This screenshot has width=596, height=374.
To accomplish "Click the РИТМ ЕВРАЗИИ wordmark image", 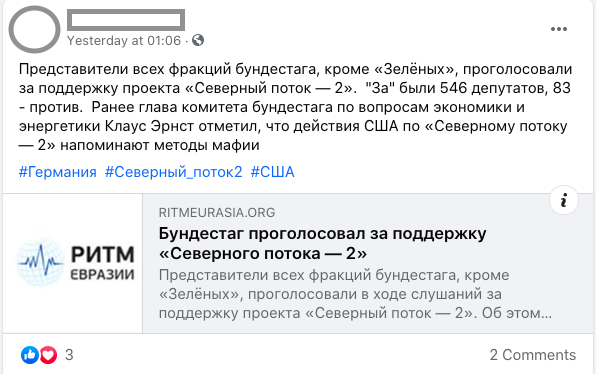I will pyautogui.click(x=103, y=263).
